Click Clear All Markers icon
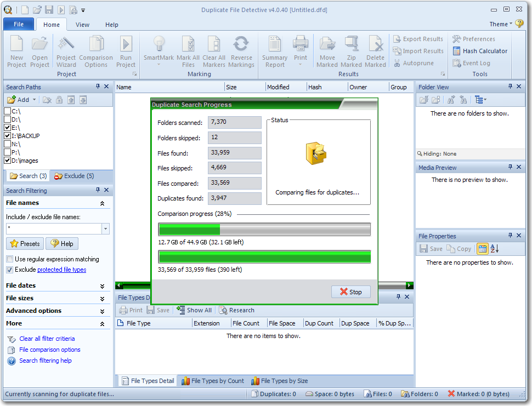Viewport: 532px width, 406px height. tap(214, 52)
